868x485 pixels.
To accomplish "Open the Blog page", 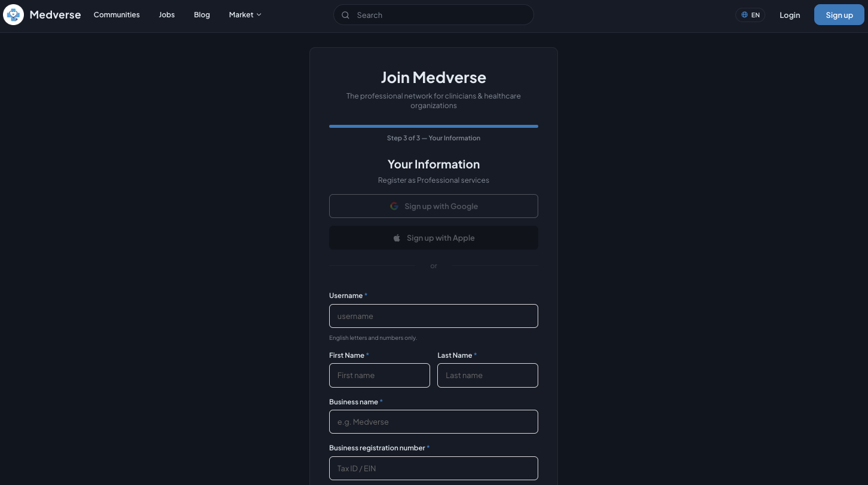I will (x=202, y=15).
